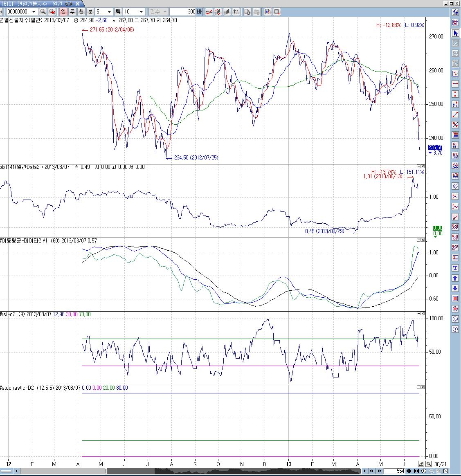The width and height of the screenshot is (461, 476).
Task: Select the arrow pointer tool in sidebar
Action: click(x=455, y=33)
